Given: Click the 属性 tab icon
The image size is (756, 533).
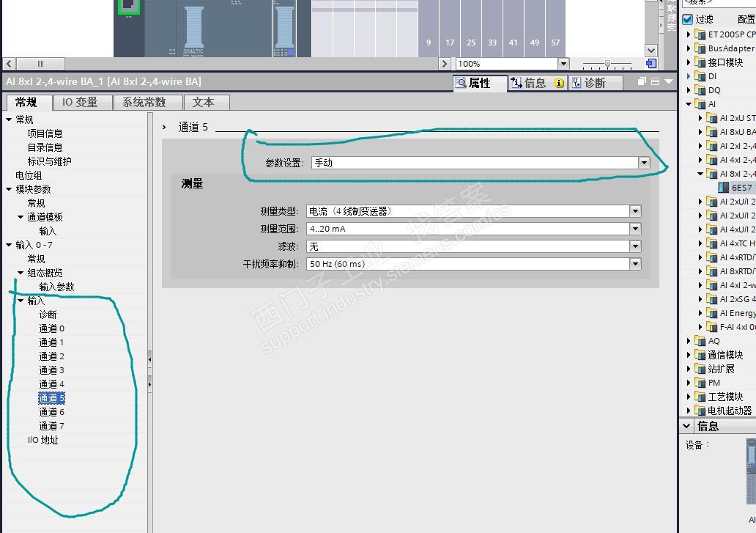Looking at the screenshot, I should click(x=461, y=83).
